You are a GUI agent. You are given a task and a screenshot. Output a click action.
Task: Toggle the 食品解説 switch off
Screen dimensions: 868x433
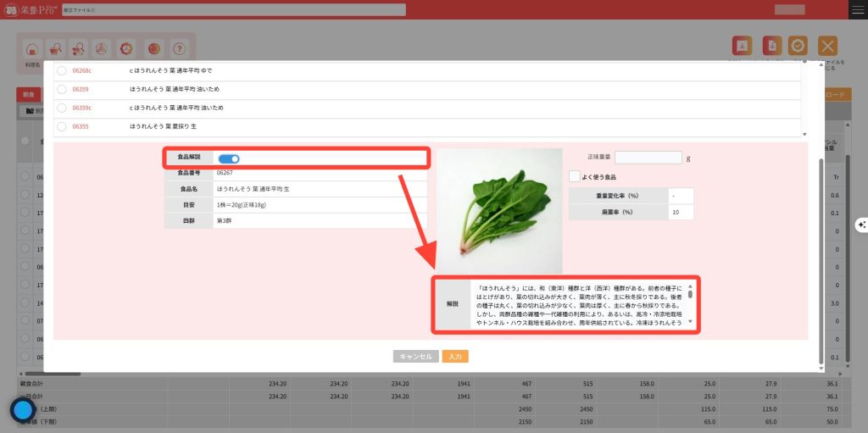pos(229,158)
